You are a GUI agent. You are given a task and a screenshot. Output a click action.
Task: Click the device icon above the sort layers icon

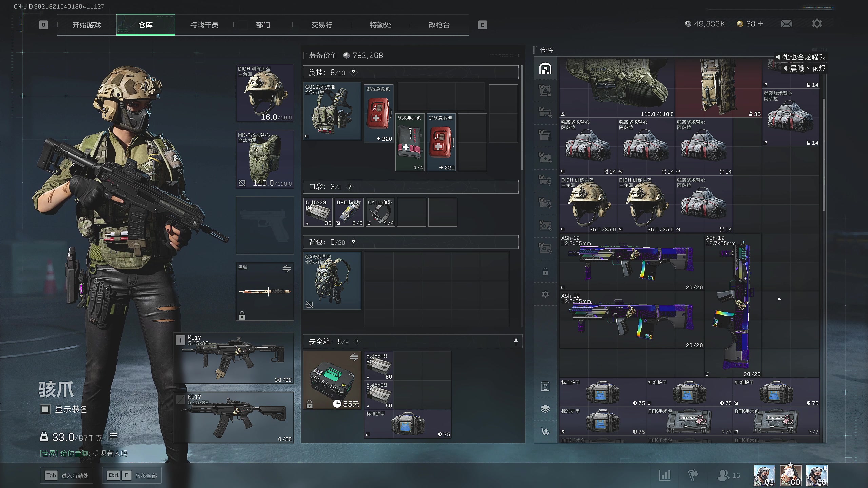pos(545,386)
